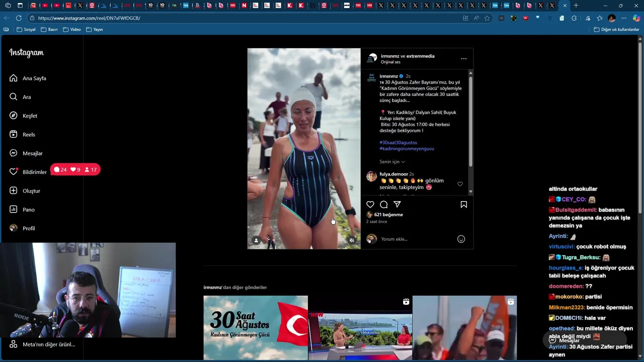The image size is (644, 362).
Task: Open fulya.demoor commenter profile
Action: (394, 174)
